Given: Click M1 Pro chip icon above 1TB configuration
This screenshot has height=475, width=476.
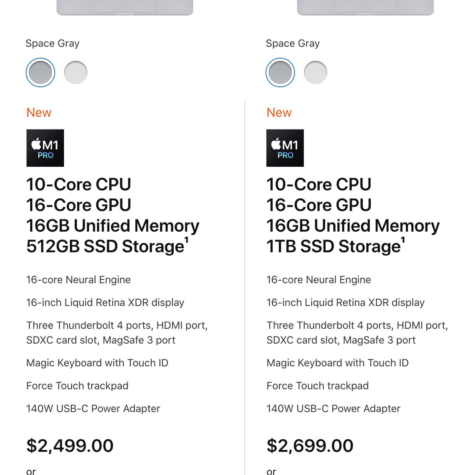Looking at the screenshot, I should click(285, 148).
